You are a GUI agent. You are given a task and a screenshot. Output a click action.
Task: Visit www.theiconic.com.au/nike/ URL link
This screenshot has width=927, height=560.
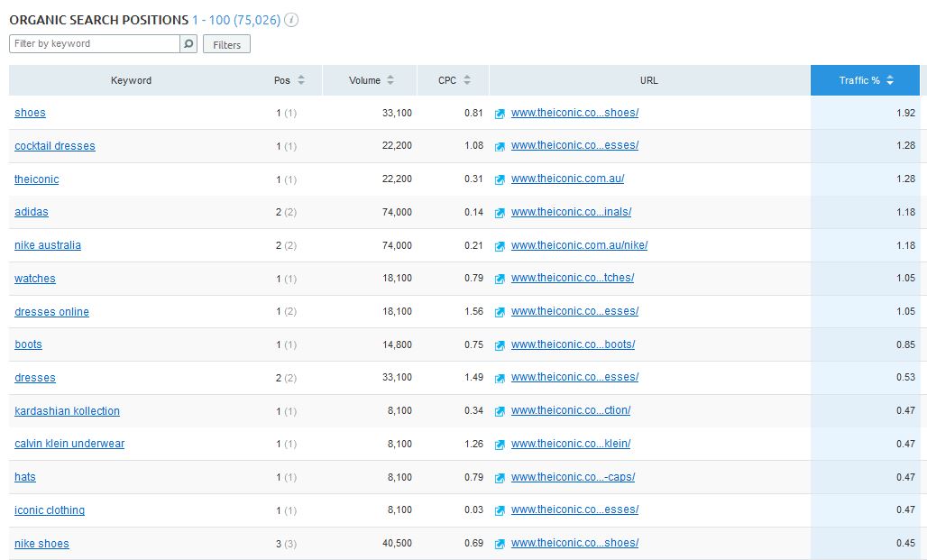(579, 244)
